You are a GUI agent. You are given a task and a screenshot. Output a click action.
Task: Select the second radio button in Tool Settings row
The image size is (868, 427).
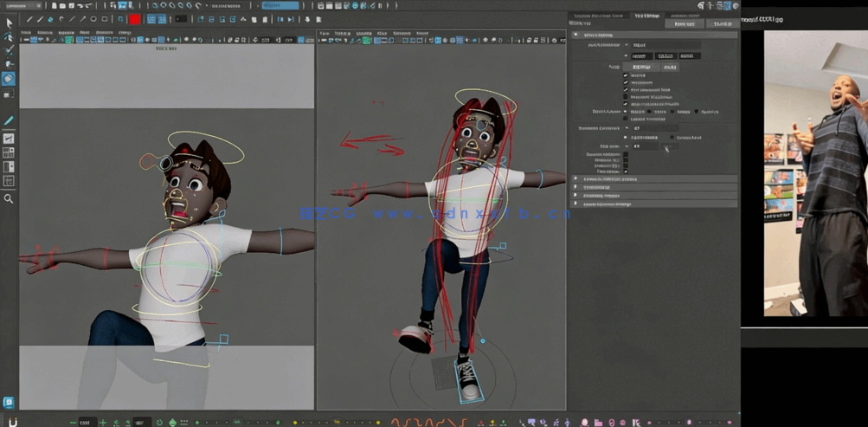pos(651,112)
